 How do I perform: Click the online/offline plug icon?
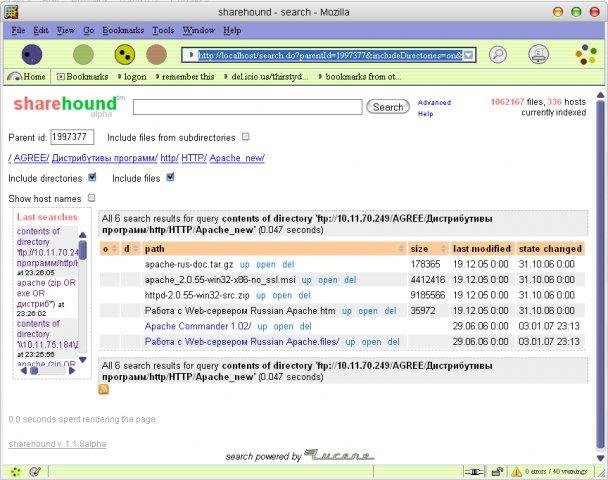pos(475,472)
